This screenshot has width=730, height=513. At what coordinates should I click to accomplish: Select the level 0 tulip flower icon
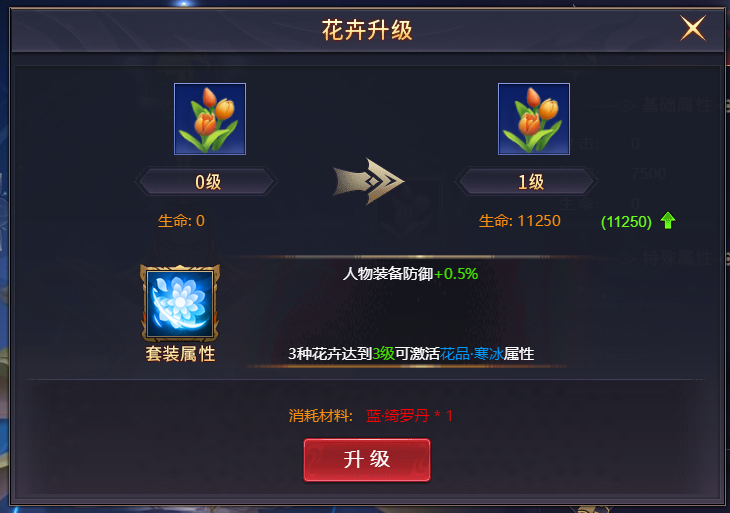pyautogui.click(x=210, y=119)
